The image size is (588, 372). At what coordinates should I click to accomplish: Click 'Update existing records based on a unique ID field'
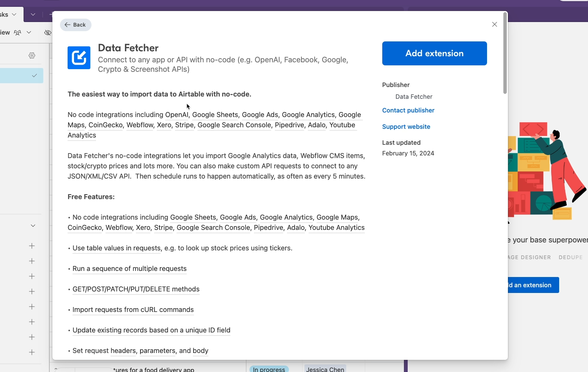pyautogui.click(x=151, y=330)
